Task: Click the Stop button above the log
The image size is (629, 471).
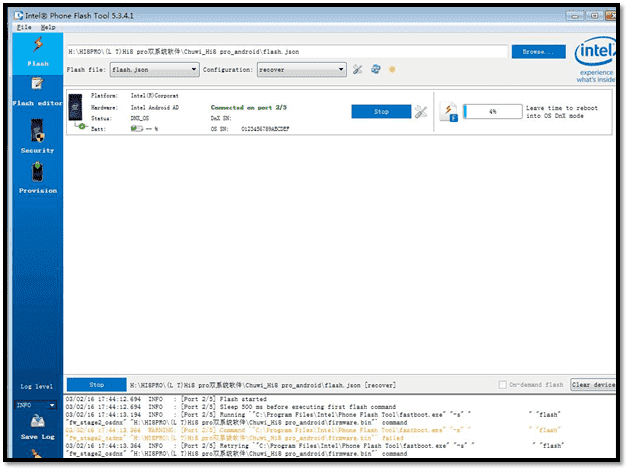Action: pos(97,385)
